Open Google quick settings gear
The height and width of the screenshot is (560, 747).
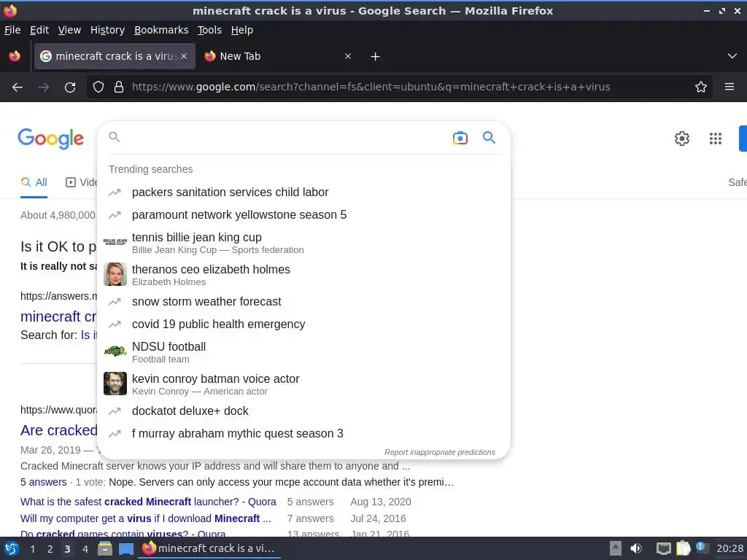(x=682, y=139)
